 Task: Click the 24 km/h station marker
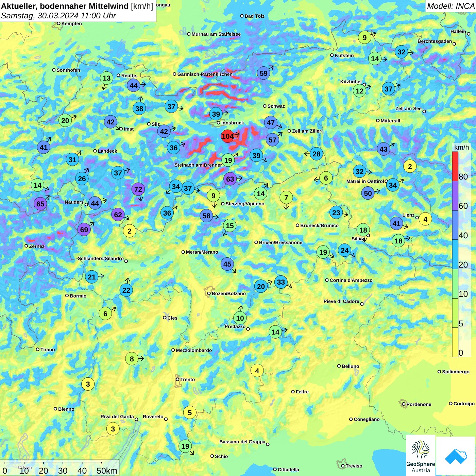[x=345, y=250]
